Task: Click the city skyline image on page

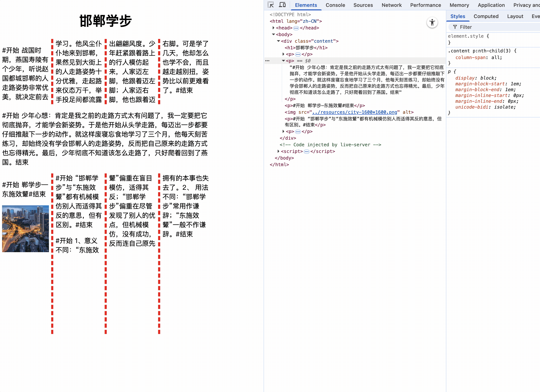Action: (x=25, y=229)
